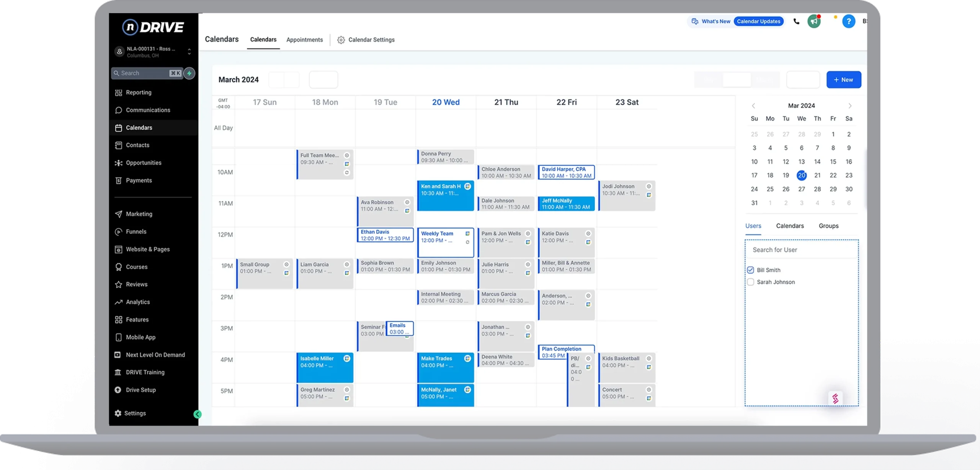Toggle the Calendars tab in right panel

click(790, 225)
